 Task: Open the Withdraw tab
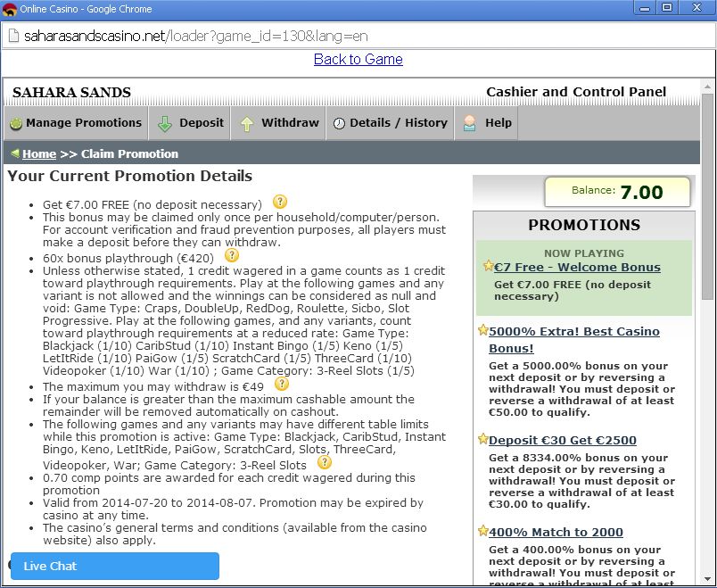pyautogui.click(x=278, y=123)
